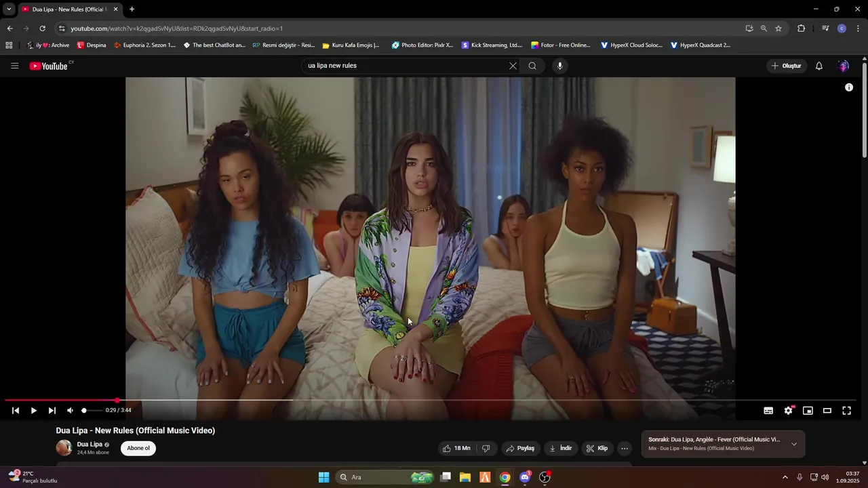Dislike the video with thumbs down

pyautogui.click(x=486, y=448)
